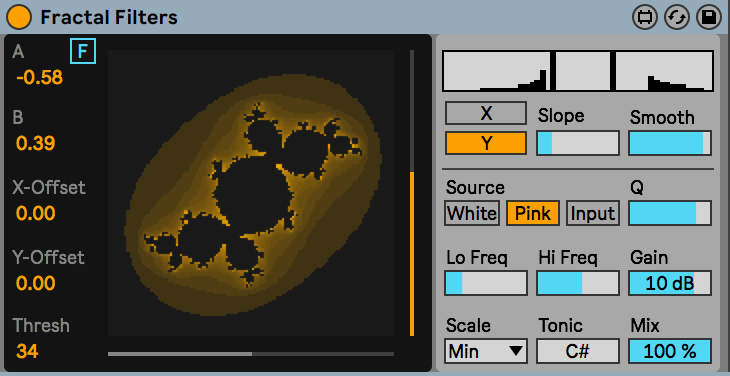730x376 pixels.
Task: Open the Scale Min dropdown
Action: point(486,351)
